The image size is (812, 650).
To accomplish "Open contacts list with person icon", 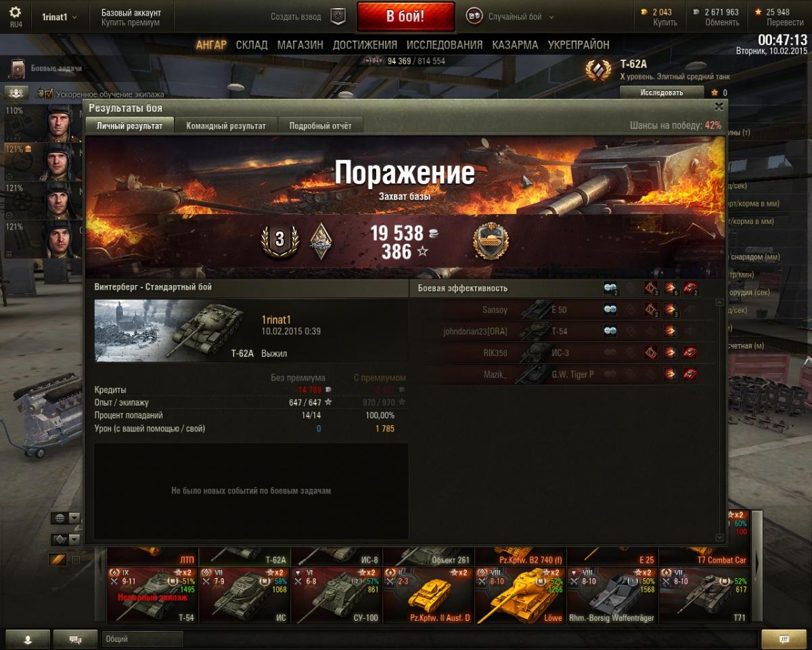I will 28,639.
